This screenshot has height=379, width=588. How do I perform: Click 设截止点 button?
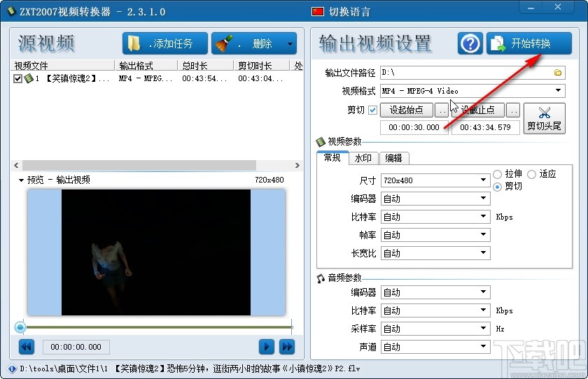pos(477,110)
